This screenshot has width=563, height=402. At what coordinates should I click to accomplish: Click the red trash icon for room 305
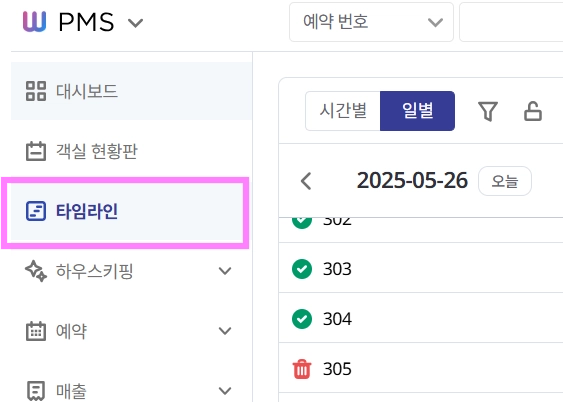(x=302, y=369)
